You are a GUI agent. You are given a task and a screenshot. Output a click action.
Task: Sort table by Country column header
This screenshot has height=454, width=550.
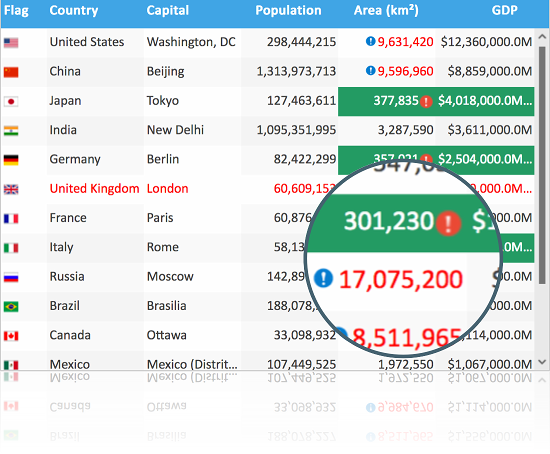tap(74, 11)
